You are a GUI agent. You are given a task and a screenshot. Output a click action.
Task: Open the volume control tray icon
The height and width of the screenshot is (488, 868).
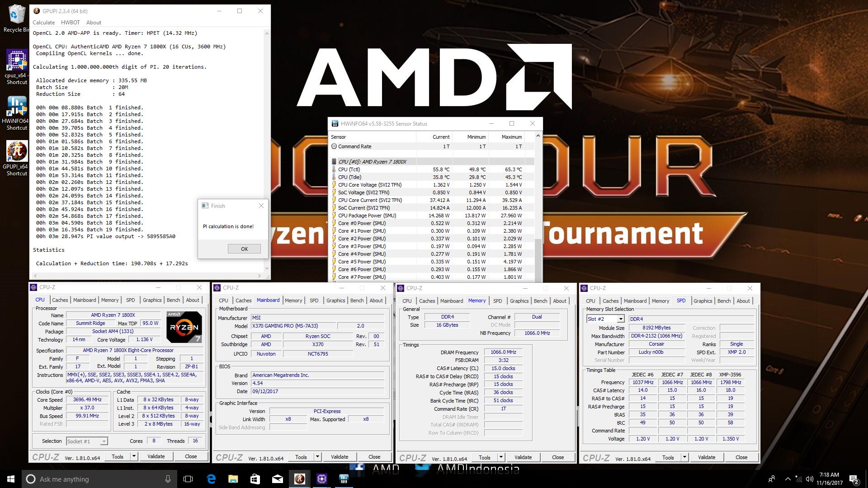810,479
